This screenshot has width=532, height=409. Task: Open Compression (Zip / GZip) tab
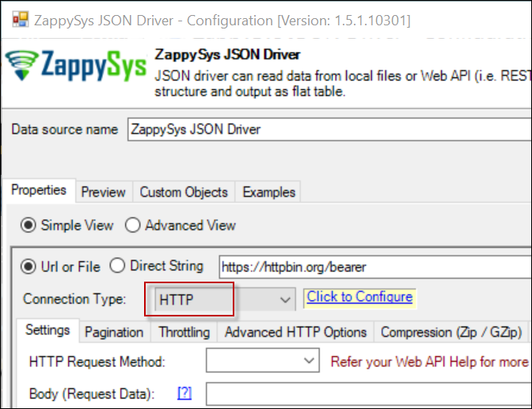[451, 332]
